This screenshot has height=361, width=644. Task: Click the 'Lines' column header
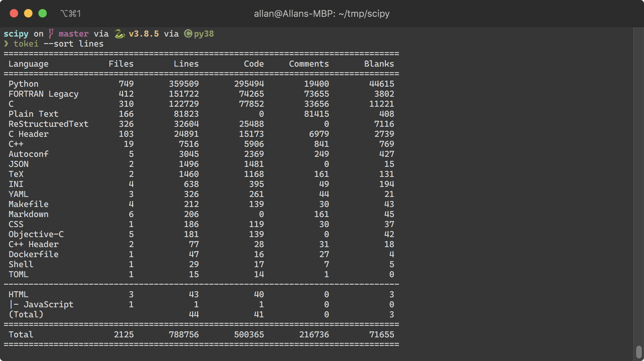186,64
